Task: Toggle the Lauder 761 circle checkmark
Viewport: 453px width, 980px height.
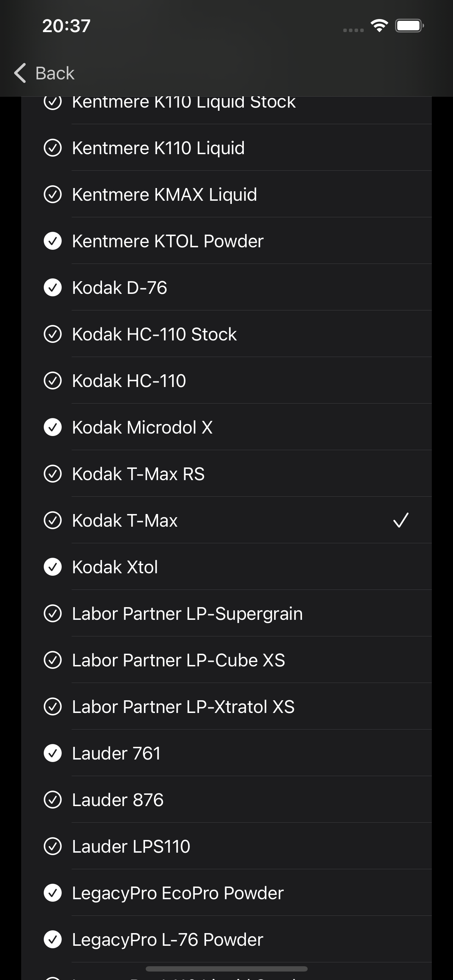Action: 53,753
